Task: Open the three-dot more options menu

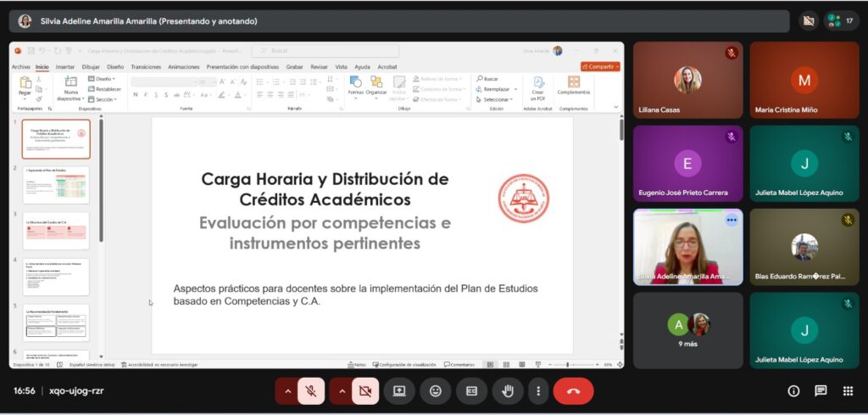Action: 538,391
